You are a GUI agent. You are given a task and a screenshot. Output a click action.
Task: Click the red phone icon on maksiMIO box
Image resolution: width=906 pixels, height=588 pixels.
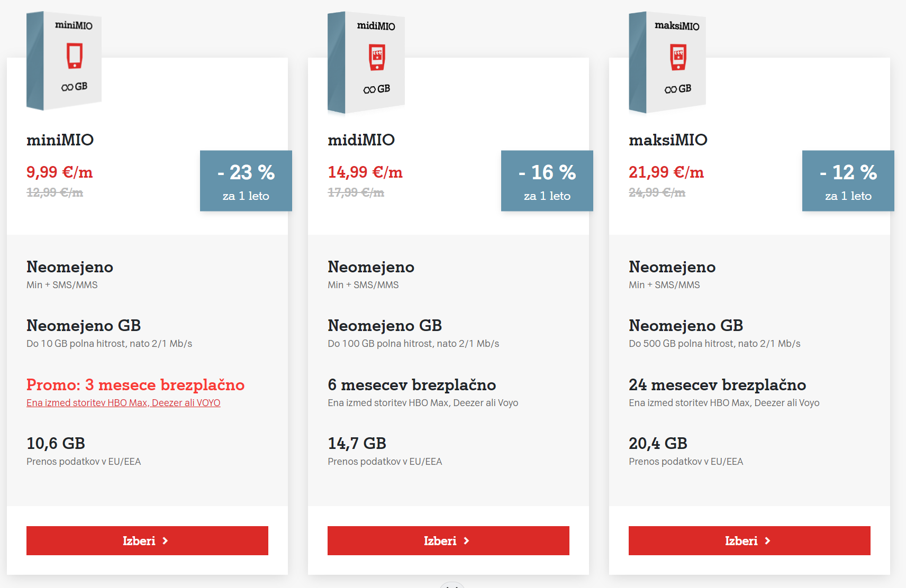678,58
